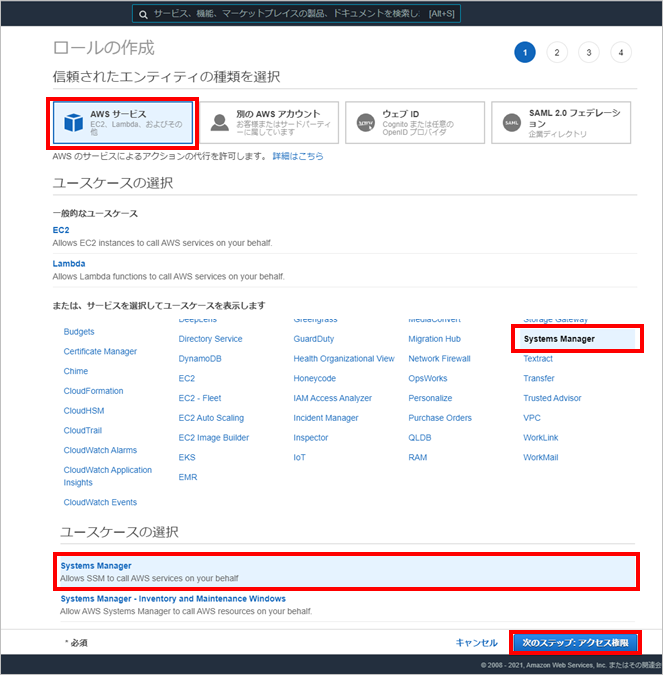This screenshot has height=675, width=663.
Task: Go to step 4 indicator
Action: (621, 53)
